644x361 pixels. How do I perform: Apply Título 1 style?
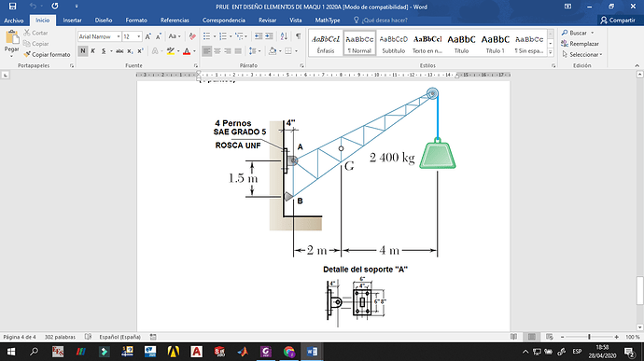(x=496, y=43)
